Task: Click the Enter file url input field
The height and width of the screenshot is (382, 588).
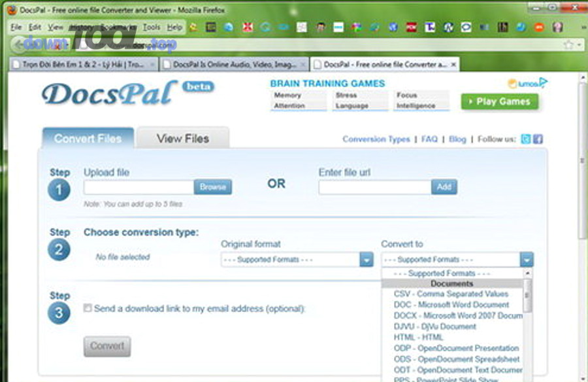Action: 375,187
